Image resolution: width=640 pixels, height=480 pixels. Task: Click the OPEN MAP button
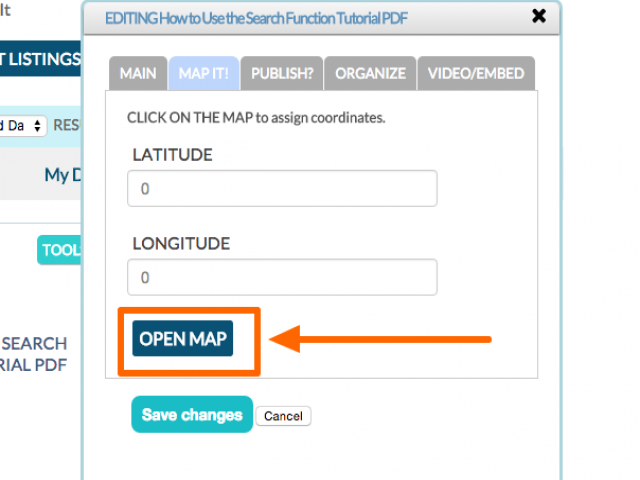pyautogui.click(x=182, y=338)
